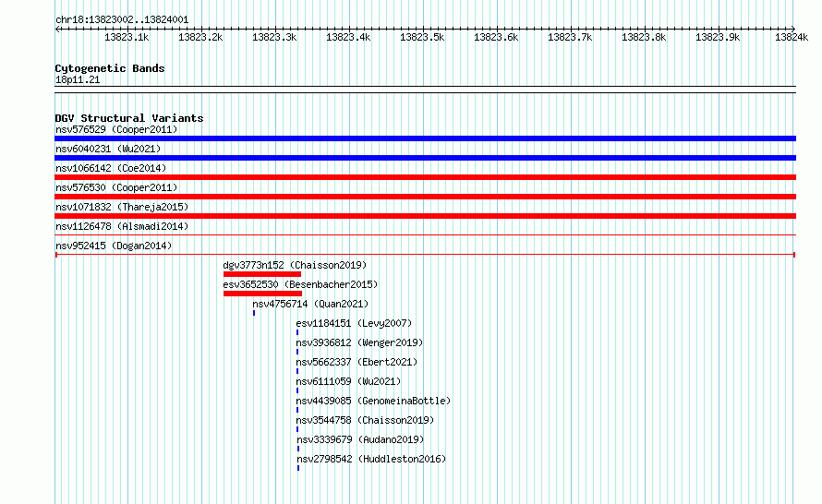Screen dimensions: 822x504
Task: Open the nsv6040231 (Wu2021) variant label
Action: pos(108,149)
